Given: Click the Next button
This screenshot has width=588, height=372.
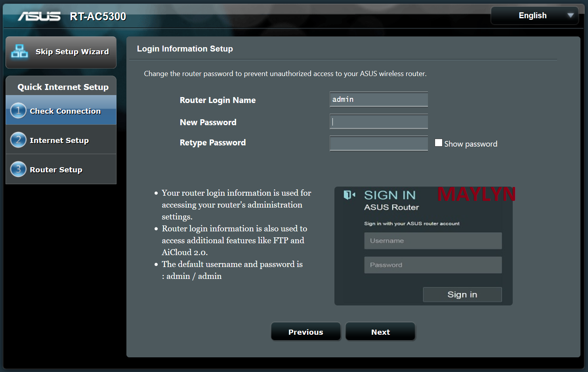Looking at the screenshot, I should (x=380, y=332).
